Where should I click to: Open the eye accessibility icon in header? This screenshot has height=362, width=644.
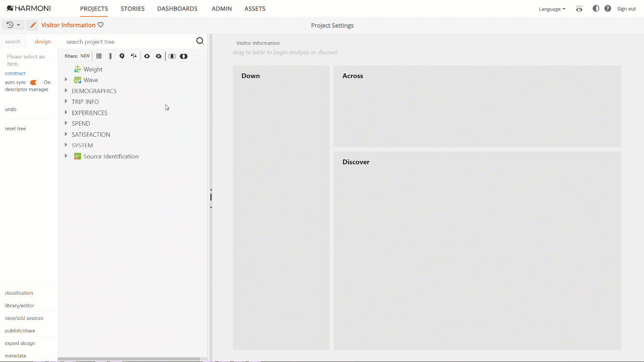coord(579,9)
